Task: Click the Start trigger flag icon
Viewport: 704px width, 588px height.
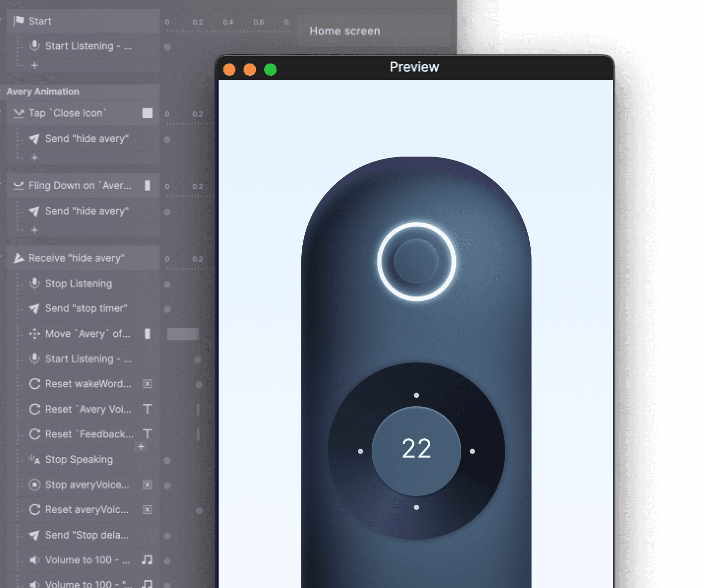Action: [x=19, y=21]
